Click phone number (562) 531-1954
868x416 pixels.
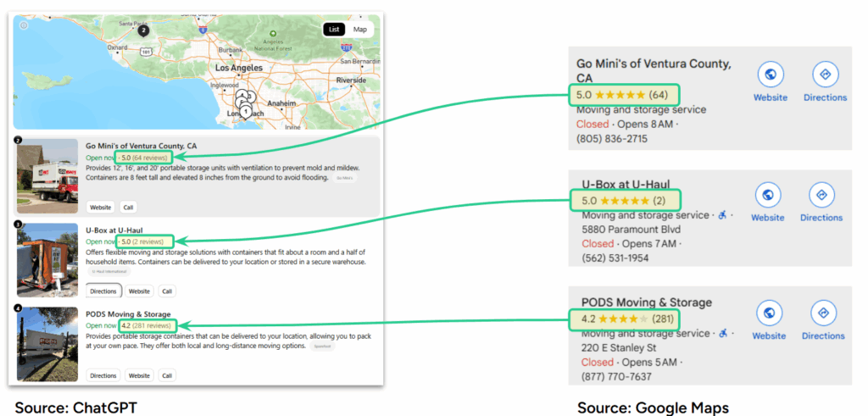615,258
